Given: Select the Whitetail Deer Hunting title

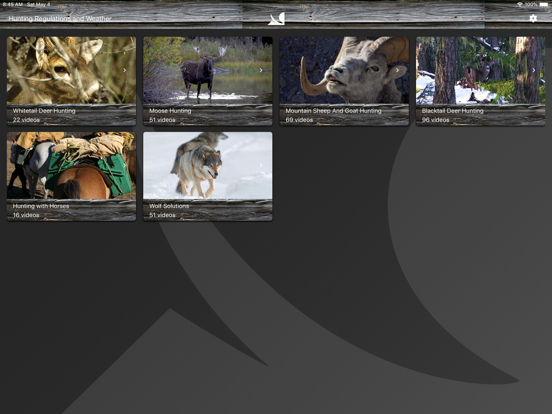Looking at the screenshot, I should tap(44, 111).
